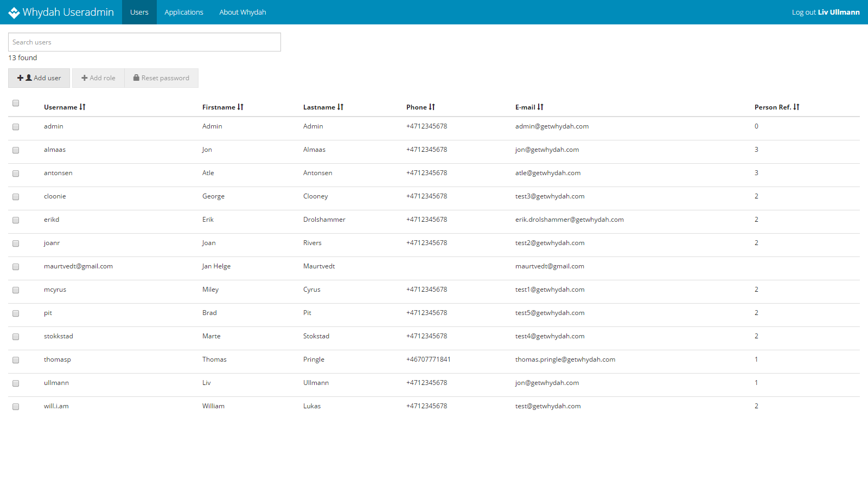Log out Liv Ullmann

click(x=826, y=12)
